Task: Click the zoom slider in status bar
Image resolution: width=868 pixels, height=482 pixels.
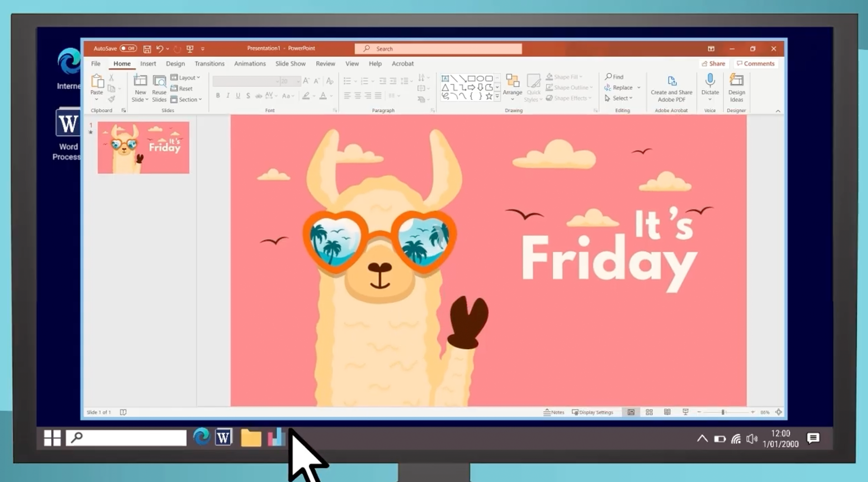Action: 723,412
